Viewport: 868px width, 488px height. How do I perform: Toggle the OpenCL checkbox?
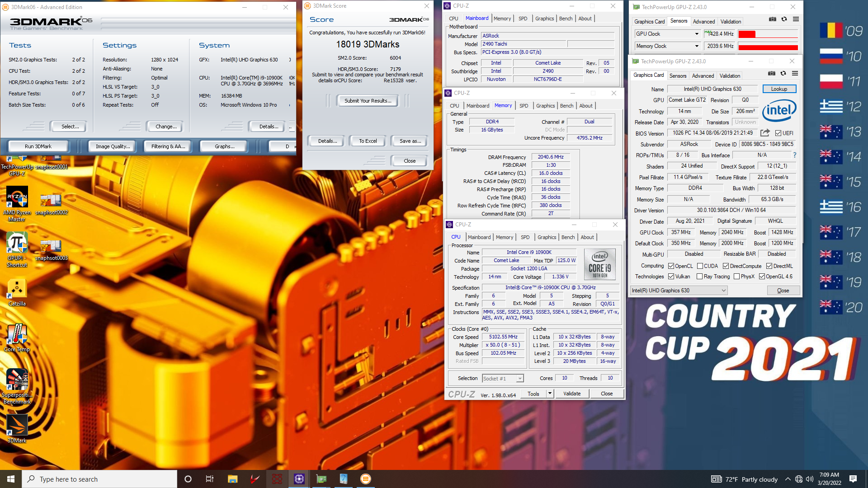[x=671, y=266]
